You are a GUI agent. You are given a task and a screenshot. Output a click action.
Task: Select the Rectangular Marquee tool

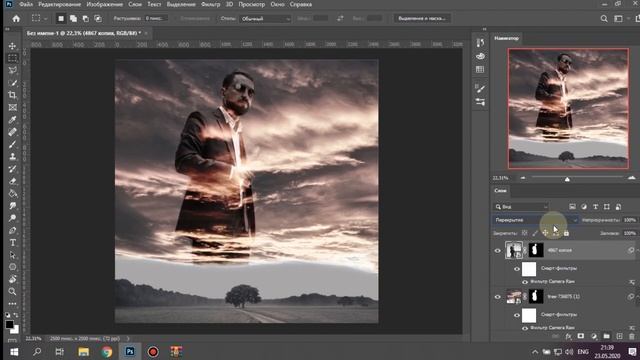point(13,58)
